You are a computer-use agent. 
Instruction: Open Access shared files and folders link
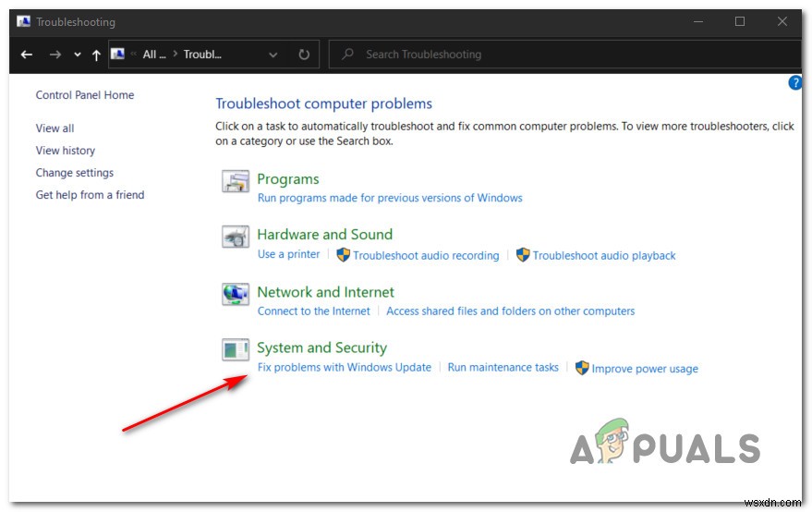click(x=511, y=311)
